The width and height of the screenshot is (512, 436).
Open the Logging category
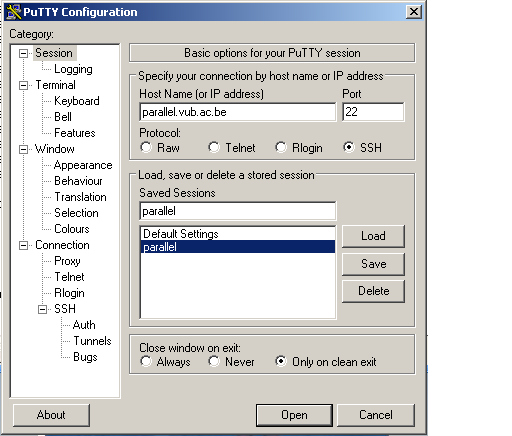click(73, 69)
